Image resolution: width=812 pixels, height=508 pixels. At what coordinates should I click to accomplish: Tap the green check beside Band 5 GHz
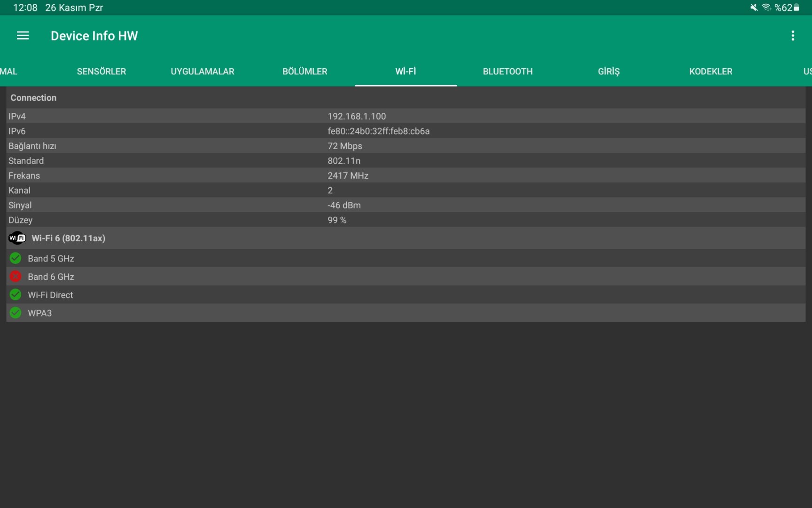(x=16, y=258)
